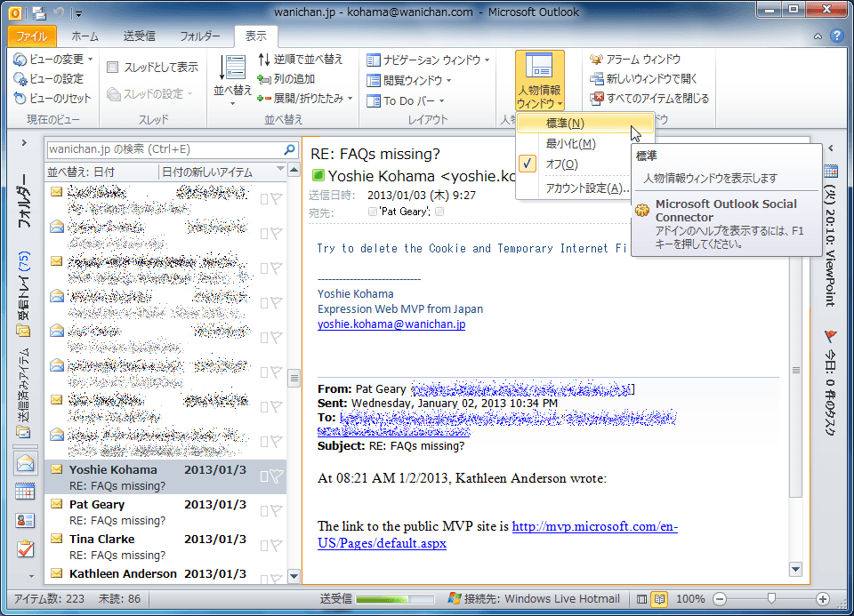Click the 100% zoom level
This screenshot has height=616, width=854.
click(x=690, y=599)
